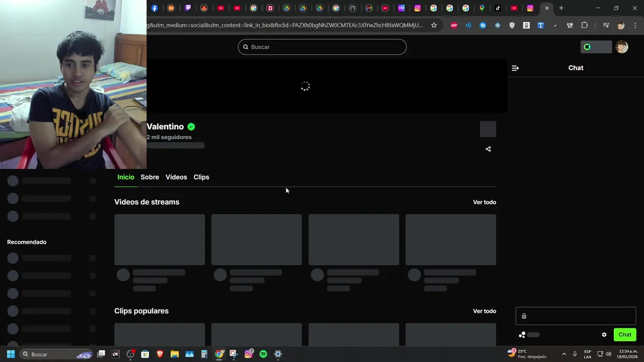Select the Inicio channel tab
644x362 pixels.
click(126, 177)
